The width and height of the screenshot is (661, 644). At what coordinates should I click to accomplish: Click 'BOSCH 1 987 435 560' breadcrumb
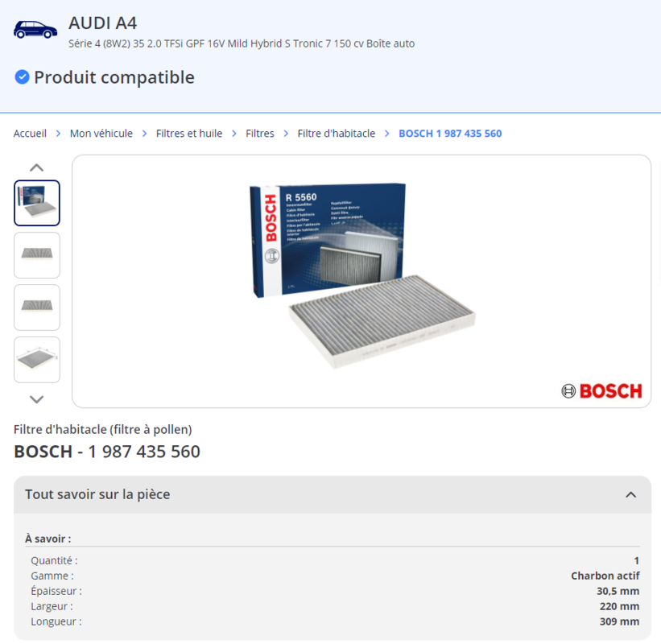pyautogui.click(x=450, y=134)
